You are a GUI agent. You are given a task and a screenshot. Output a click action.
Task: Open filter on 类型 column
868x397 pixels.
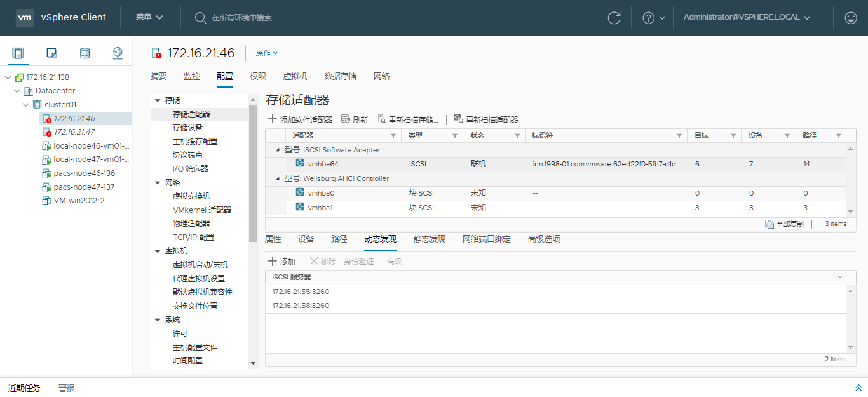pyautogui.click(x=454, y=136)
